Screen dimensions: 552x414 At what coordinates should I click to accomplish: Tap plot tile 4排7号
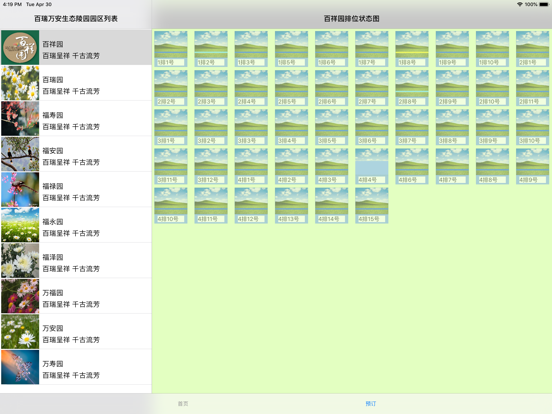coord(452,166)
